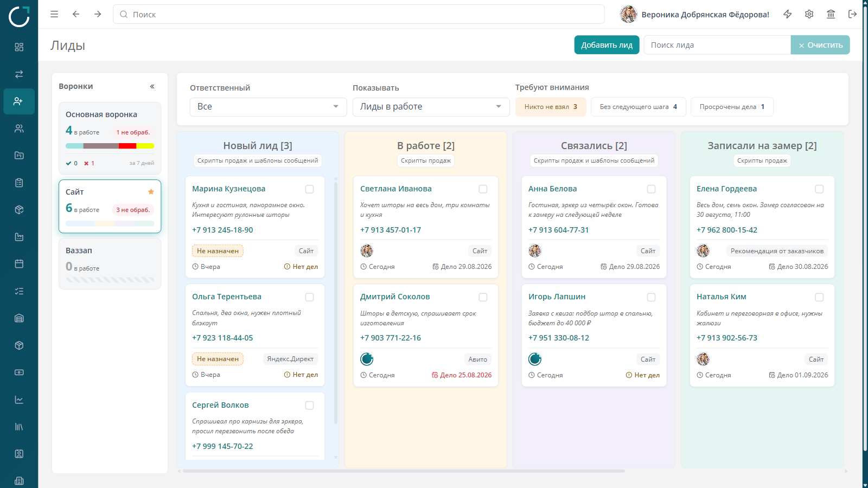Check the Сергей Волков card checkbox

click(x=309, y=406)
